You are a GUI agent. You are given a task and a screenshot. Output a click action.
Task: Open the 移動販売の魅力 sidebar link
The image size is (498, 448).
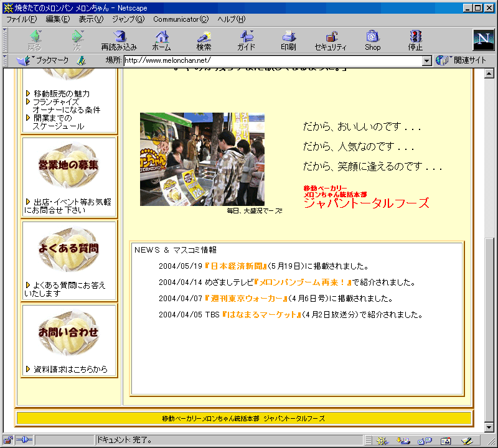tap(62, 94)
